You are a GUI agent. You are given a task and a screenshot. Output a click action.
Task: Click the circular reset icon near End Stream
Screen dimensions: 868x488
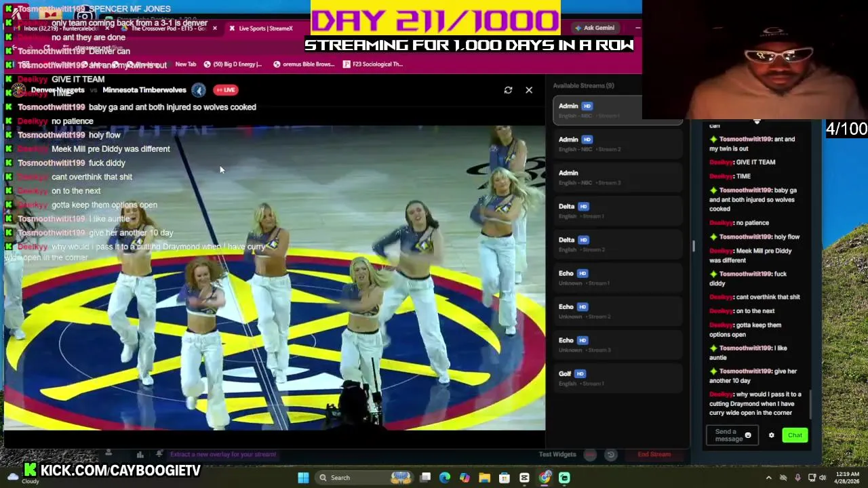(x=610, y=455)
